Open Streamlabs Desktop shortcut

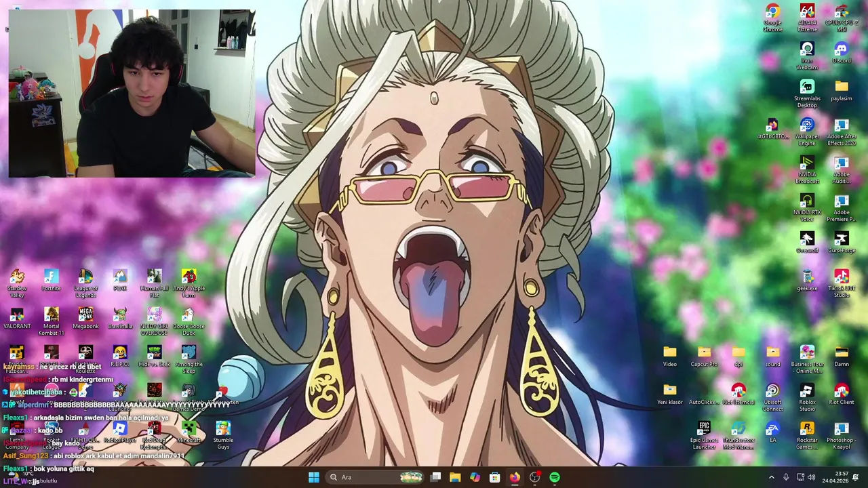[807, 94]
